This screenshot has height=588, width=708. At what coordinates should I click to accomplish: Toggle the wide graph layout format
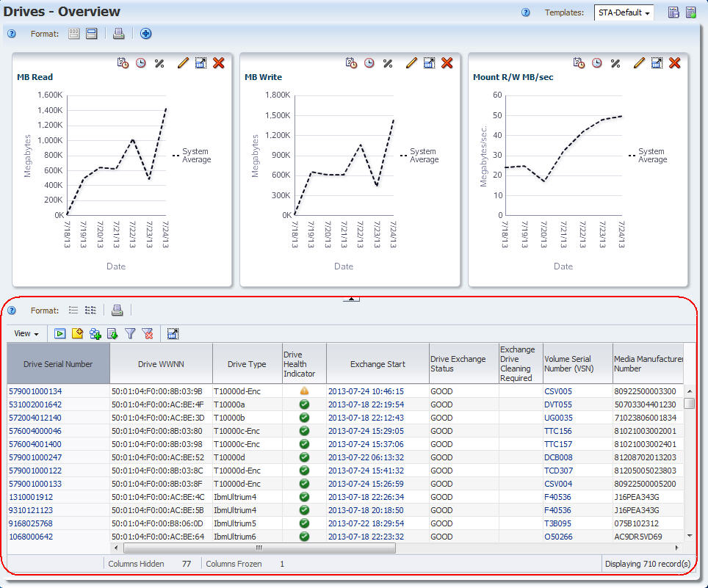pyautogui.click(x=92, y=34)
